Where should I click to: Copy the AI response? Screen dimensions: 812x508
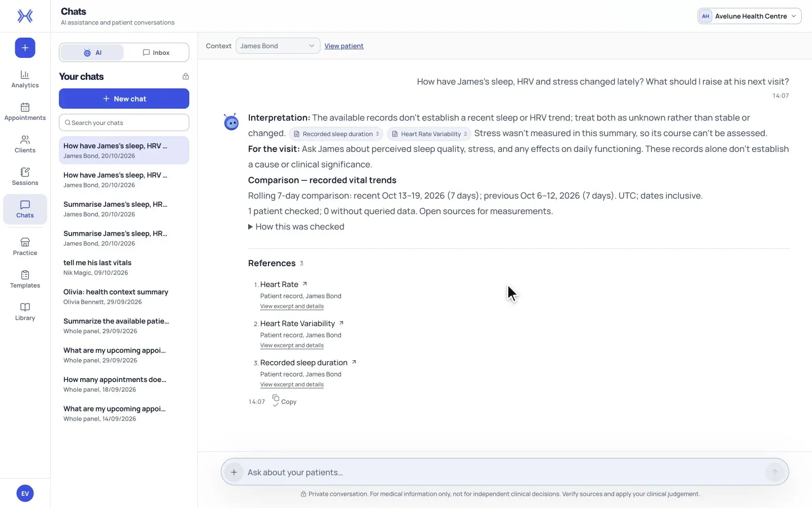(x=284, y=401)
